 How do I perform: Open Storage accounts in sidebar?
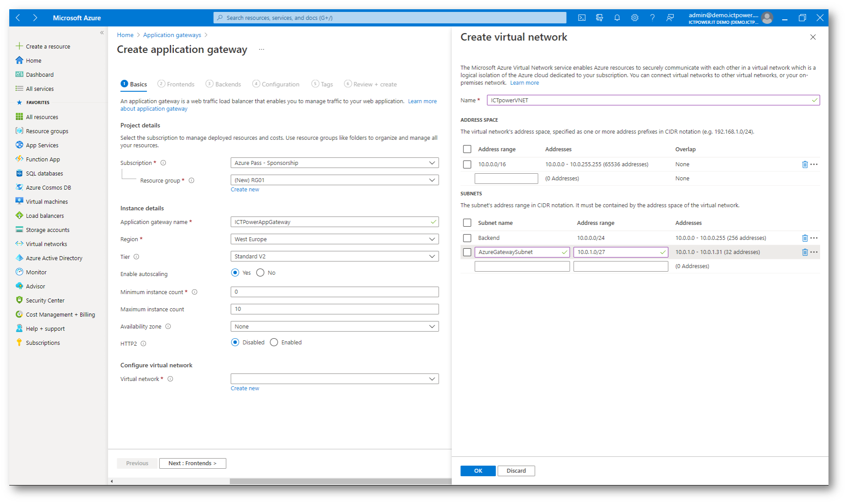click(42, 230)
